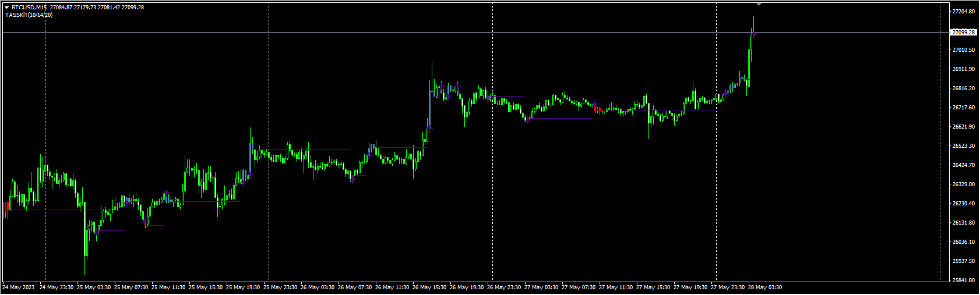Click the 26523.30 price scale value
The image size is (980, 295).
tap(964, 146)
